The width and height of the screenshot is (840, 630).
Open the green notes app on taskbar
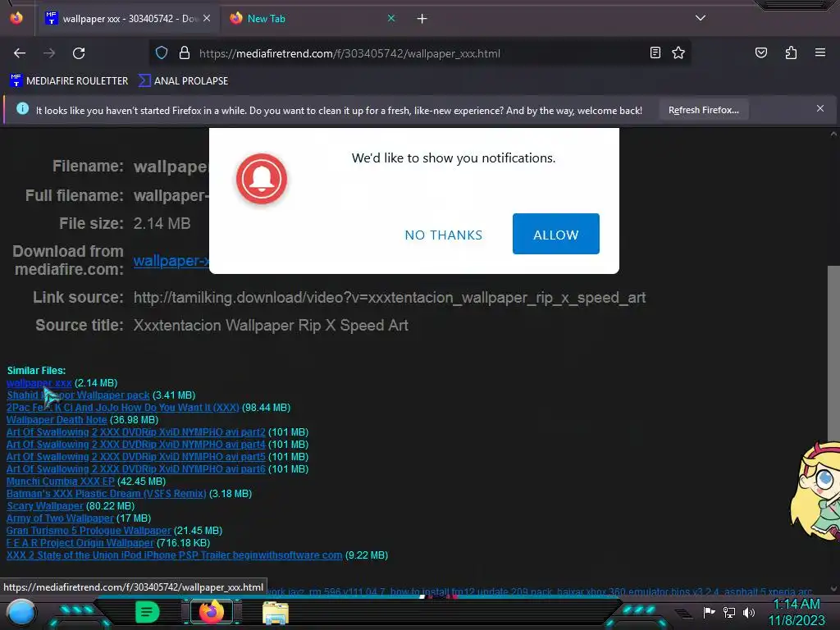click(147, 612)
